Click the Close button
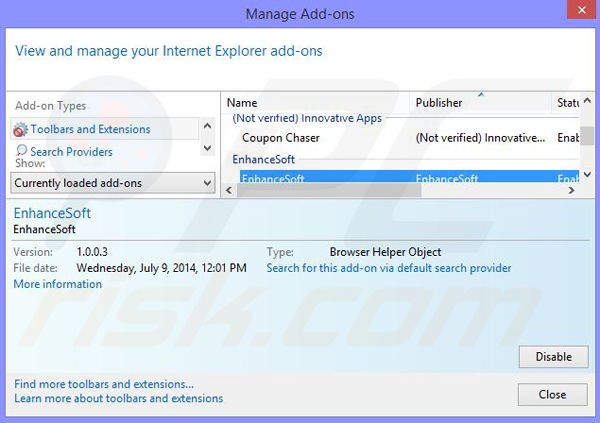Screen dimensions: 600x423 pos(553,394)
